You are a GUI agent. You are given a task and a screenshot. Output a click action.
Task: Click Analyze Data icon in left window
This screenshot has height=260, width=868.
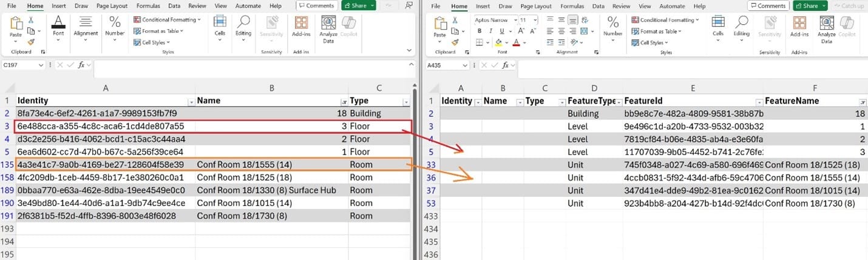click(x=328, y=22)
